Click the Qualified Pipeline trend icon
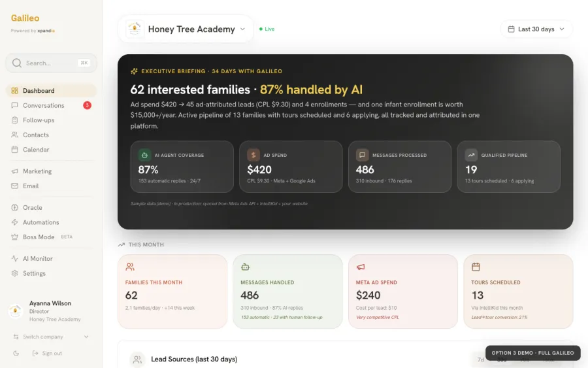 pyautogui.click(x=471, y=155)
